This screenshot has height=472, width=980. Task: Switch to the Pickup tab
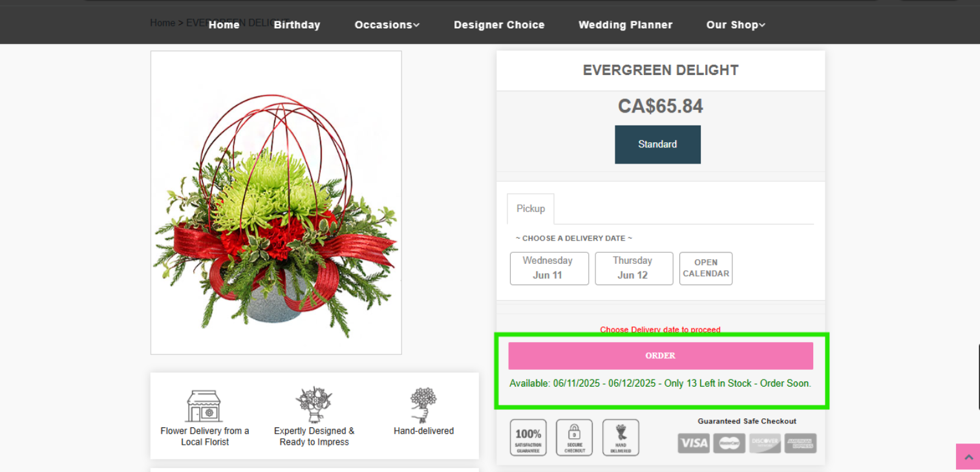(531, 209)
